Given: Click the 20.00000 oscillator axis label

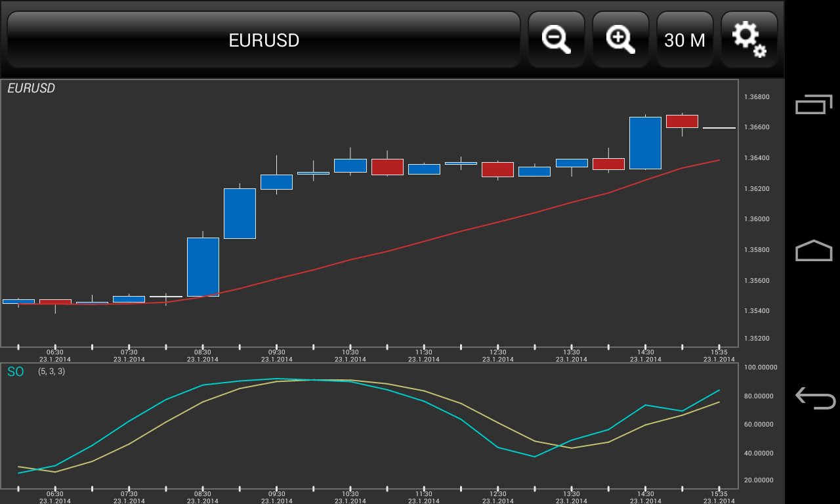Looking at the screenshot, I should [760, 480].
